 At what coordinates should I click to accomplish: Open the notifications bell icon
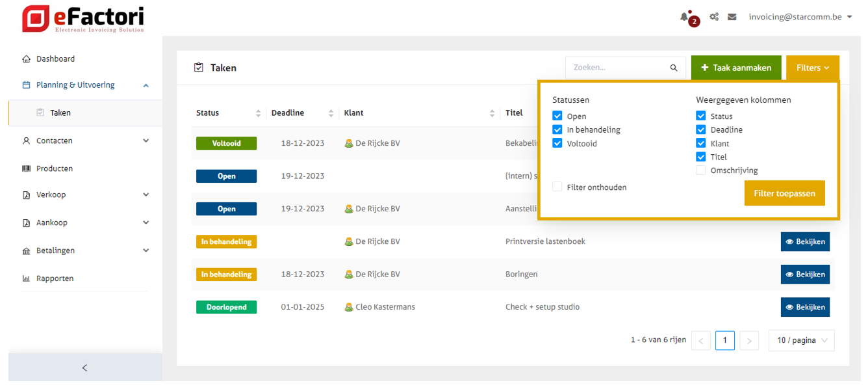click(x=684, y=17)
